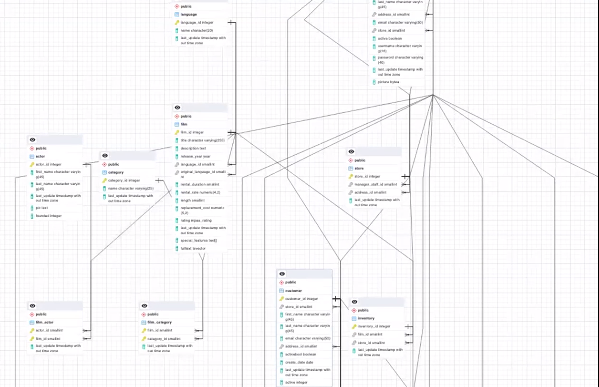Toggle the eye icon on the film_category table
Screen dimensions: 599x387
[x=144, y=306]
